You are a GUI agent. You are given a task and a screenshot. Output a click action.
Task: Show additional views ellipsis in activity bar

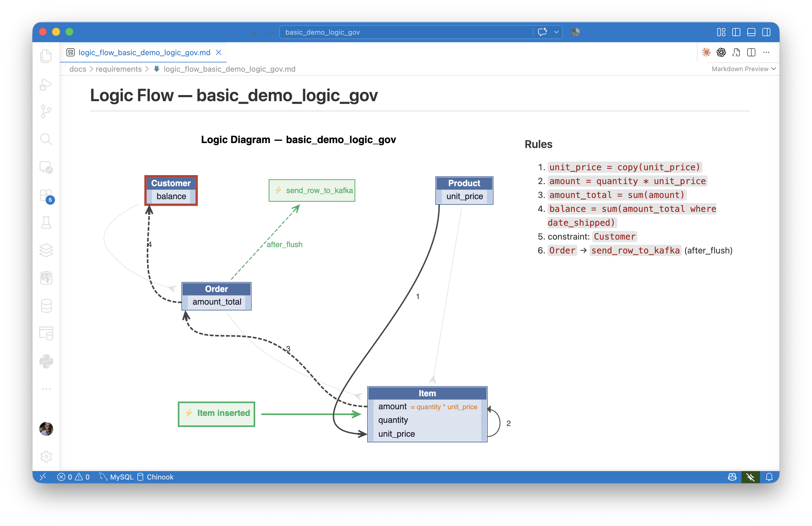click(x=46, y=389)
